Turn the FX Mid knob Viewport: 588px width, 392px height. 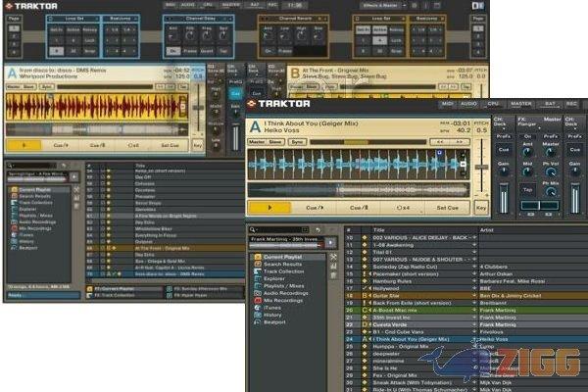tap(527, 171)
